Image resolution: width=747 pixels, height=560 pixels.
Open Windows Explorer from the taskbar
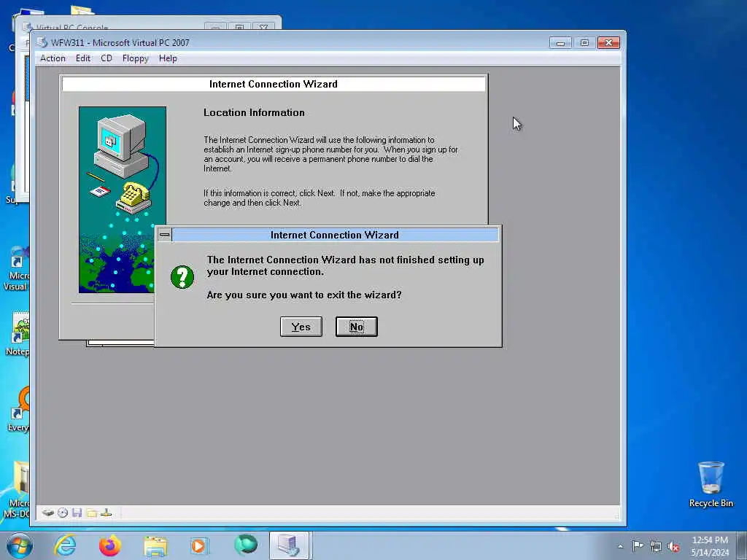(155, 545)
